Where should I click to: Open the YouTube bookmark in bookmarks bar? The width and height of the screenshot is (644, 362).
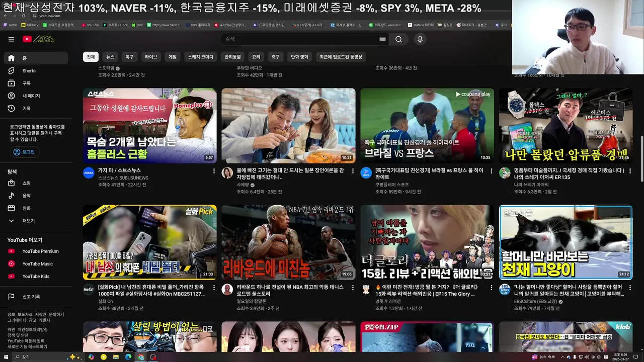pos(90,25)
